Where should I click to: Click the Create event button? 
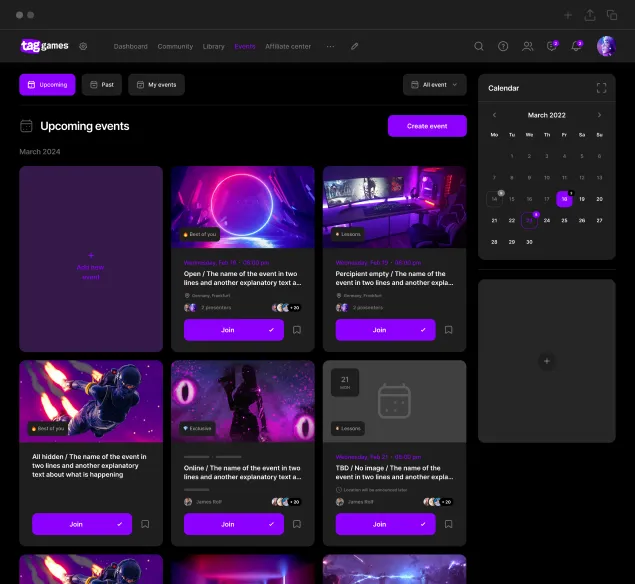427,126
